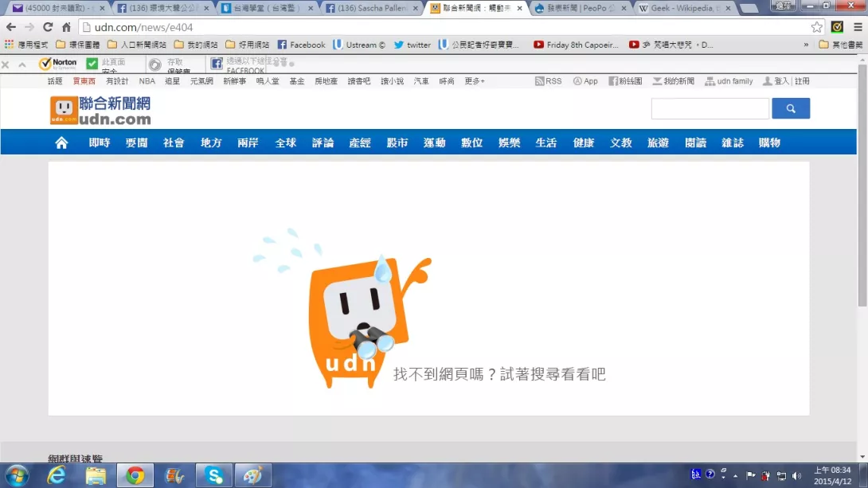Click the green safe-page check icon
The image size is (868, 488).
(x=92, y=64)
